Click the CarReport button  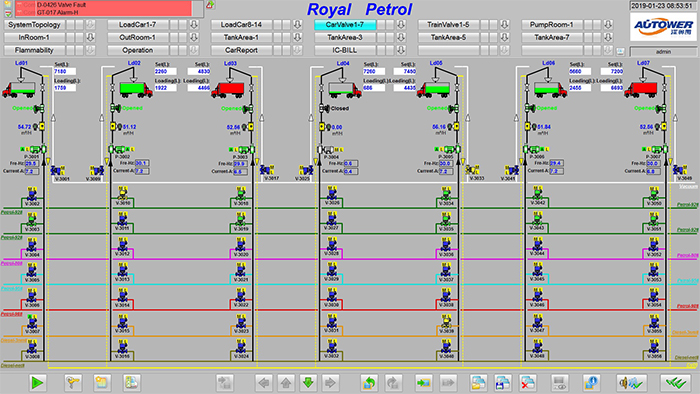click(241, 50)
